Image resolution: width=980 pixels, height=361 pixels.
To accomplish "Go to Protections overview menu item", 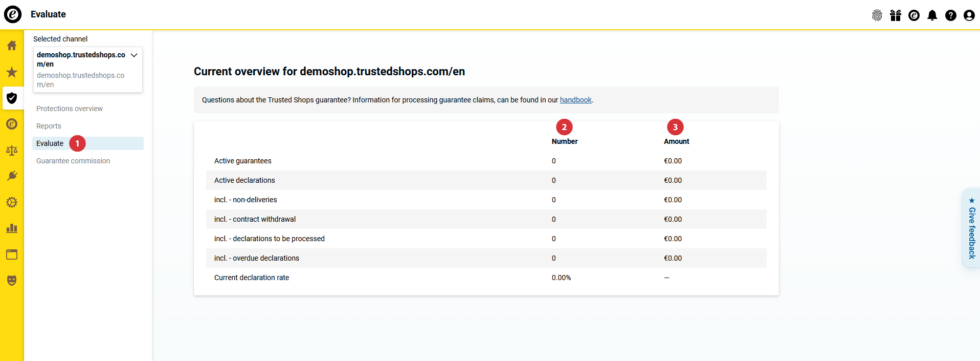I will [x=70, y=109].
